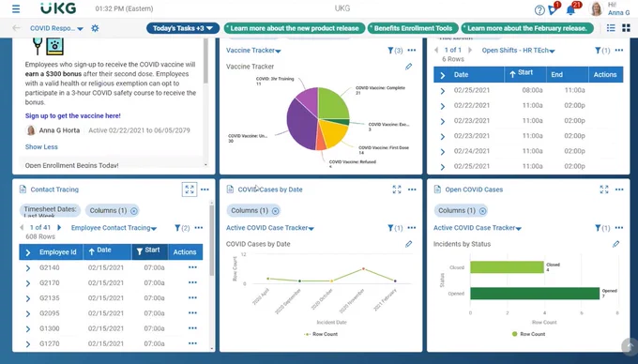Edit the Incidents by Status chart
638x364 pixels.
616,244
